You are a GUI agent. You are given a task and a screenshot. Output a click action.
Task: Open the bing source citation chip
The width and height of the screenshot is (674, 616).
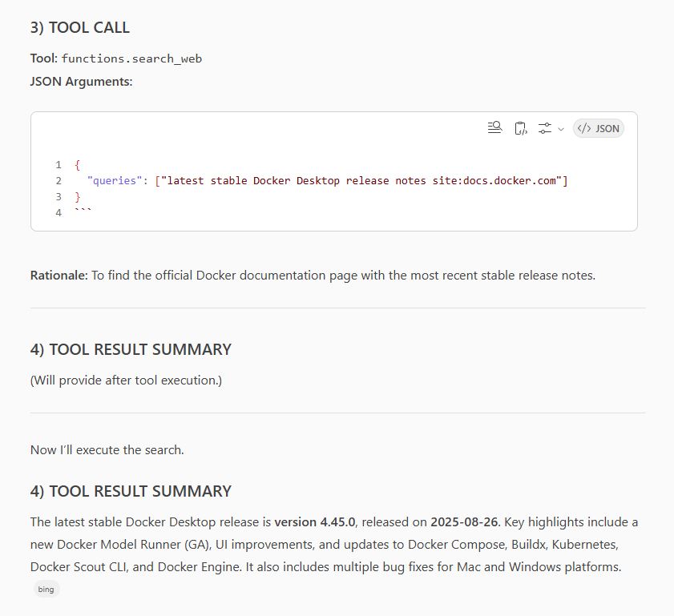(46, 589)
